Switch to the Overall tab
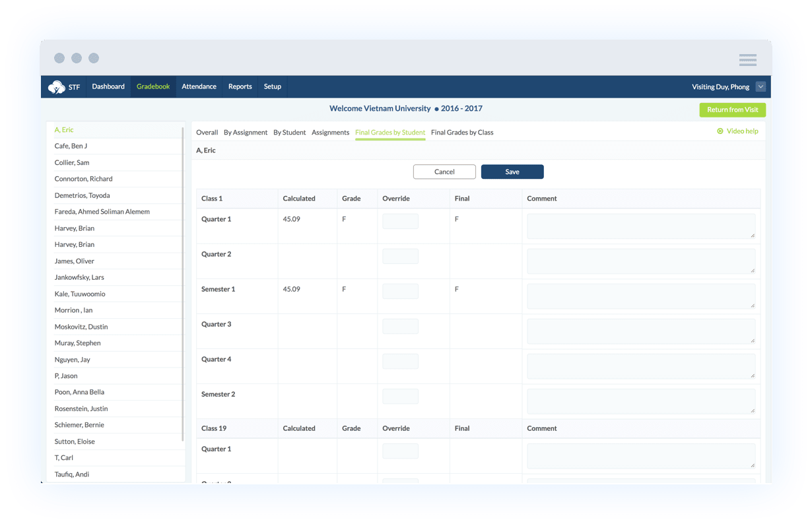 (x=207, y=132)
